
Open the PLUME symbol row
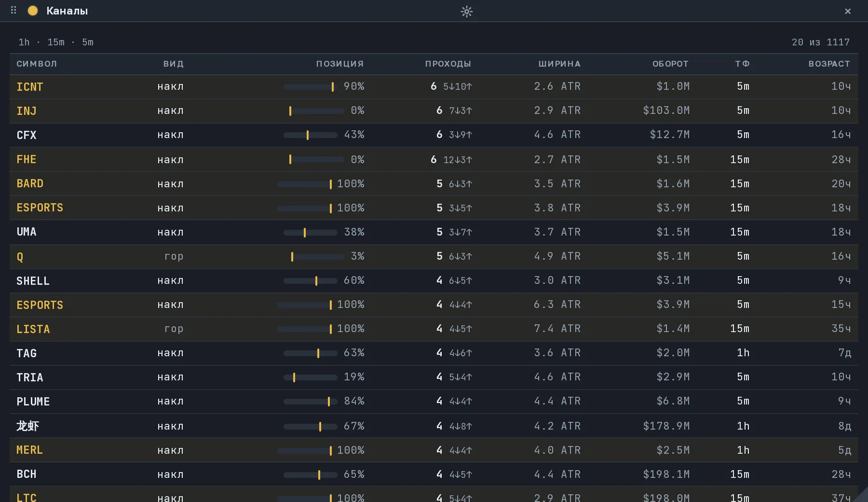[434, 402]
